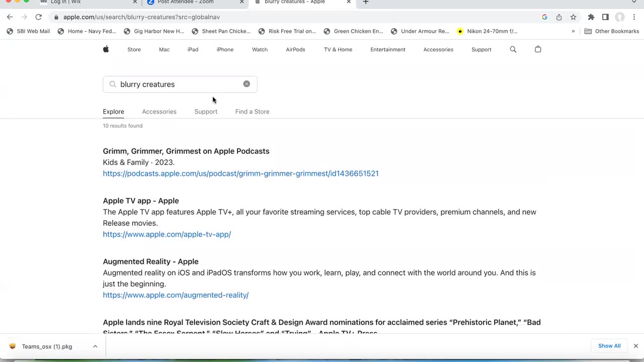Open the iPhone menu item
The height and width of the screenshot is (362, 644).
[225, 49]
